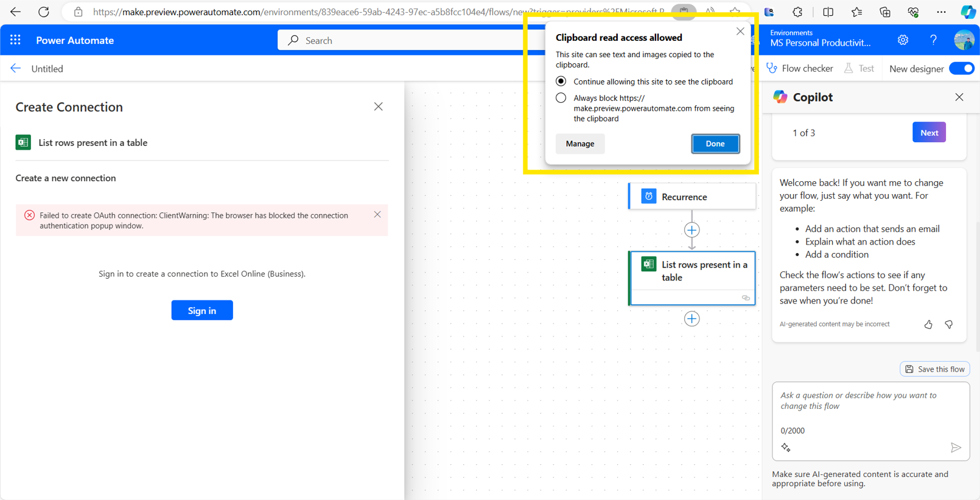The width and height of the screenshot is (980, 500).
Task: Click the browser address bar URL
Action: click(x=378, y=12)
